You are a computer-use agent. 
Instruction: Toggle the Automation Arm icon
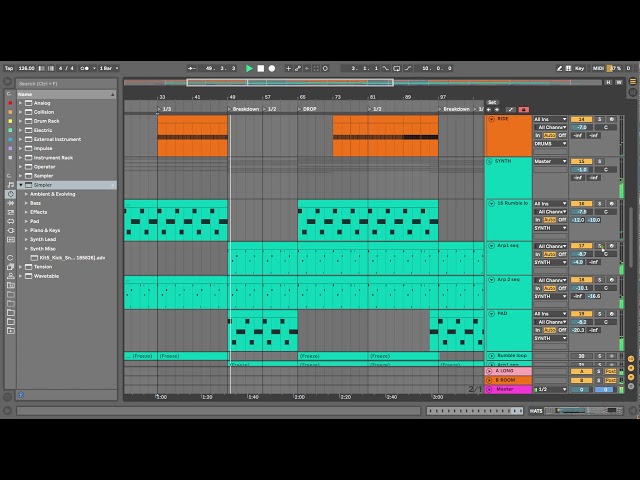298,68
